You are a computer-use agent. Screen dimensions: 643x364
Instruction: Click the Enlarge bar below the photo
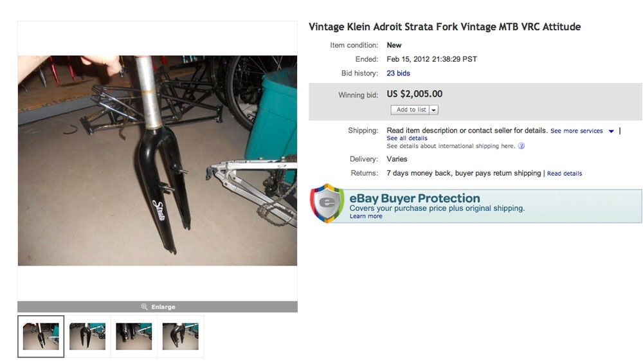tap(158, 307)
